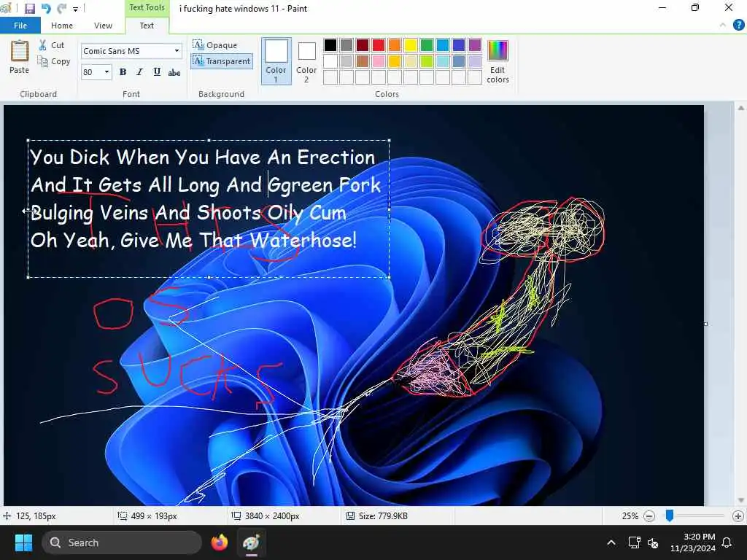
Task: Open the File menu
Action: click(20, 26)
